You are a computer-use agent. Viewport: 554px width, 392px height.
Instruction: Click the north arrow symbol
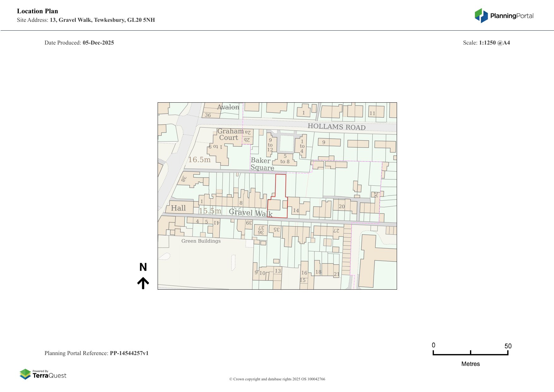point(143,283)
